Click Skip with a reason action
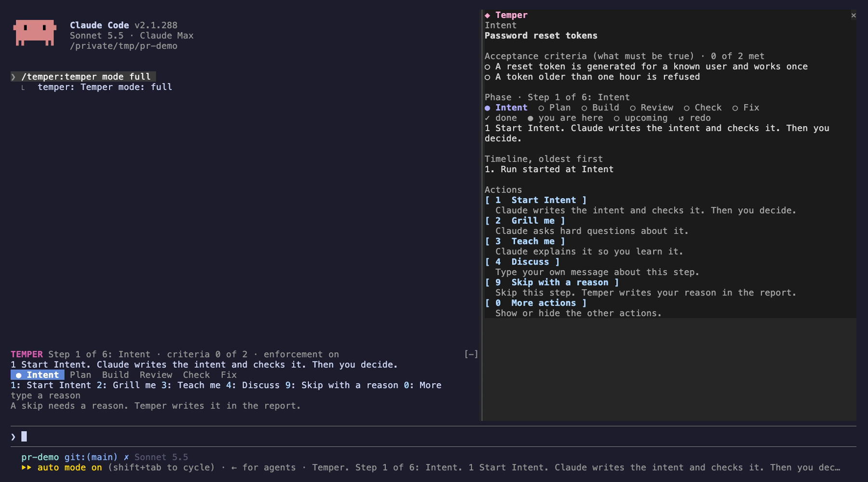 coord(552,282)
